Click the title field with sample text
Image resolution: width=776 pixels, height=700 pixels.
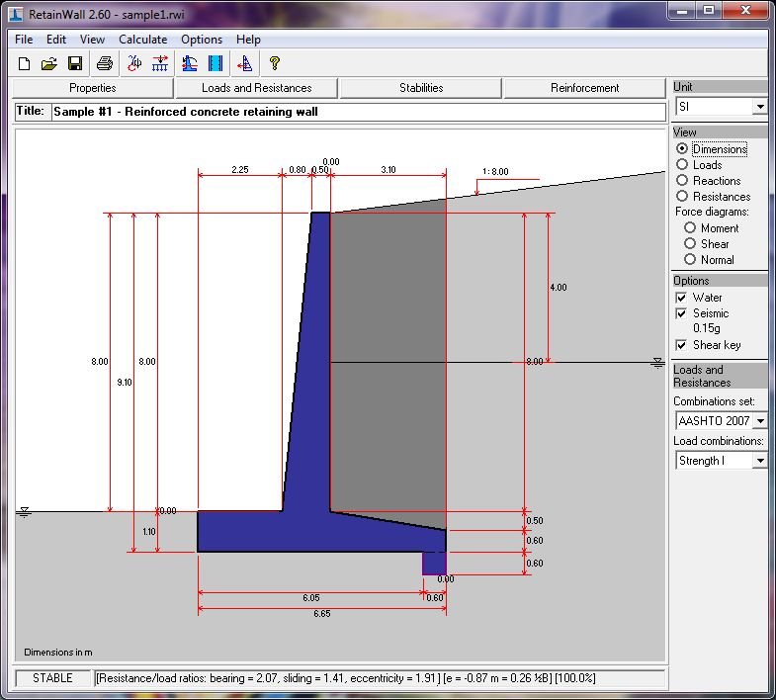(359, 112)
